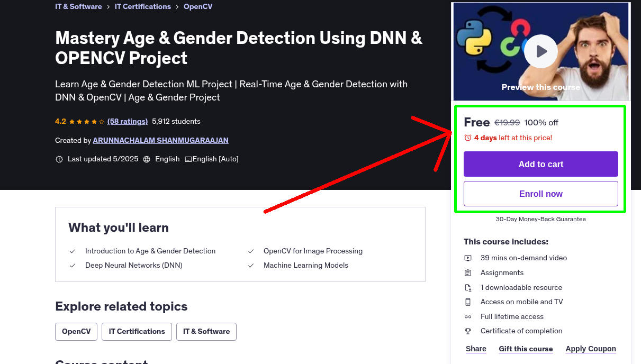The width and height of the screenshot is (641, 364).
Task: Select the IT Certifications related topic chip
Action: 137,332
